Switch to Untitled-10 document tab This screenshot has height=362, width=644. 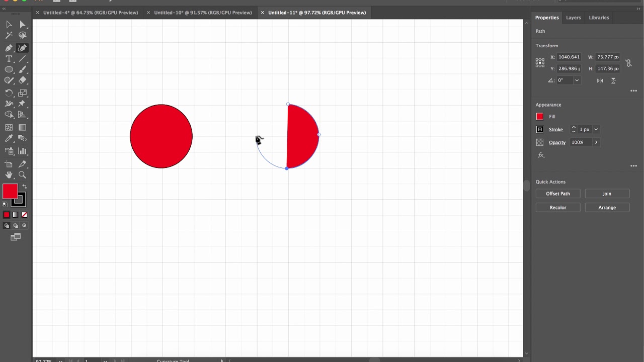[203, 13]
